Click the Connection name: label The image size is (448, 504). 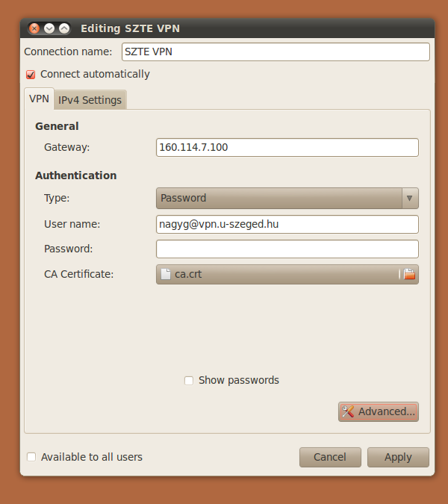tap(68, 52)
